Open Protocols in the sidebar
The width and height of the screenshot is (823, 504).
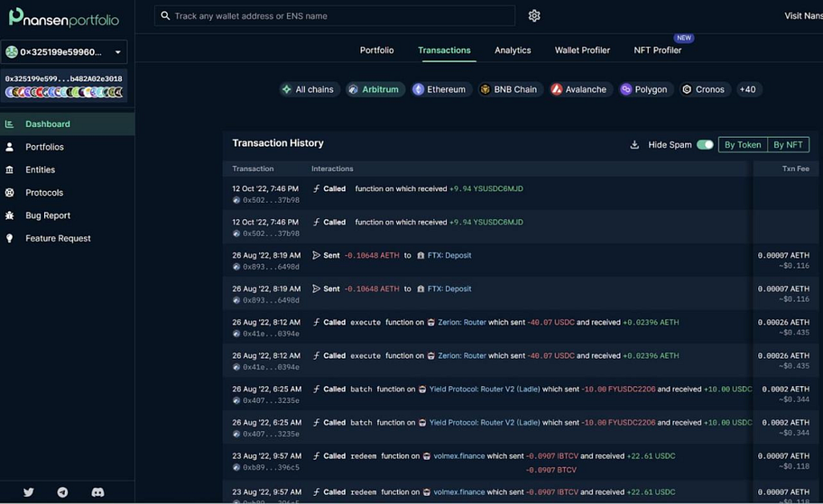67,192
